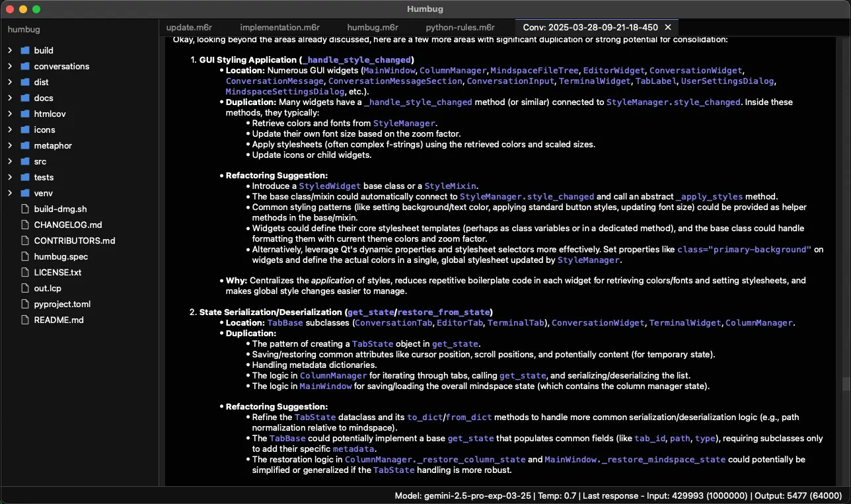Expand the venv folder arrow
This screenshot has width=851, height=504.
click(x=10, y=193)
